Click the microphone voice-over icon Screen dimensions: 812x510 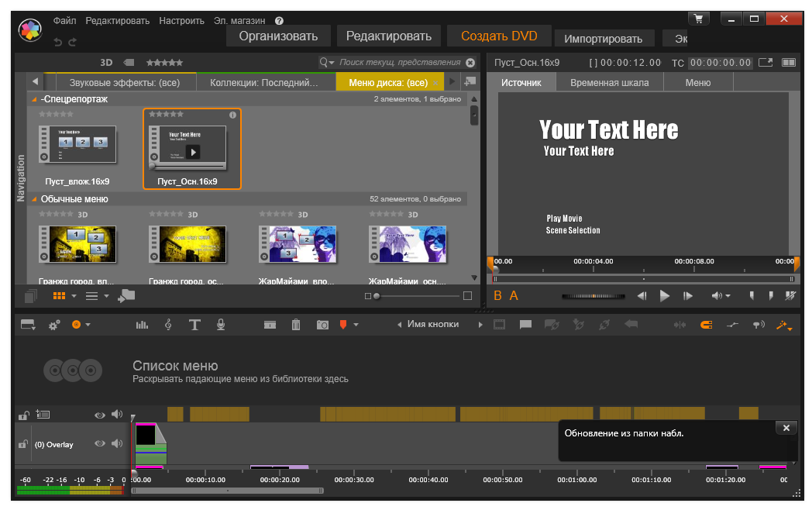coord(221,325)
